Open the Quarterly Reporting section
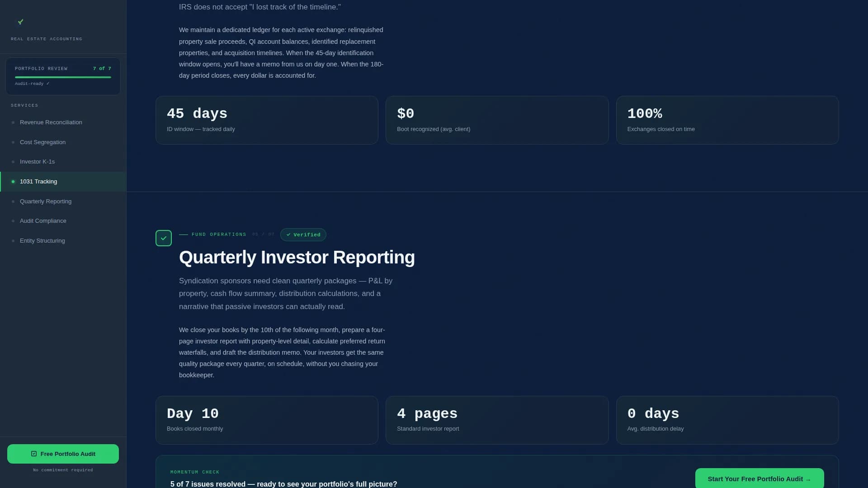Screen dimensions: 868x488 [x=45, y=202]
